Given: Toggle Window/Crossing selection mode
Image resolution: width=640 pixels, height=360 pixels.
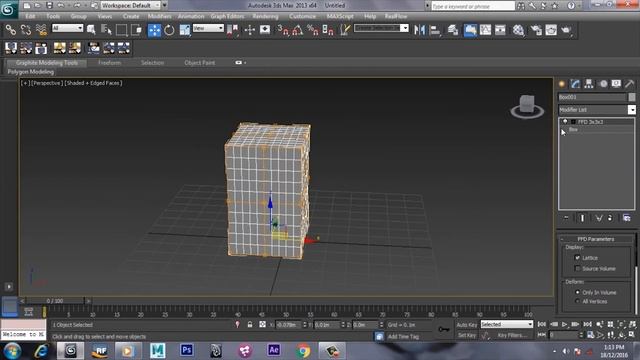Looking at the screenshot, I should (136, 30).
